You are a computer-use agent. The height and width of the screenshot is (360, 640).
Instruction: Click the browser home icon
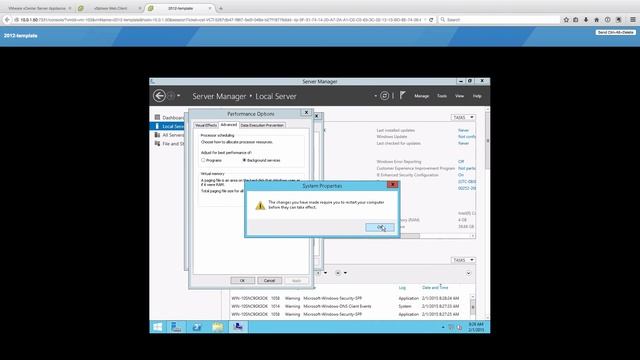[x=596, y=20]
